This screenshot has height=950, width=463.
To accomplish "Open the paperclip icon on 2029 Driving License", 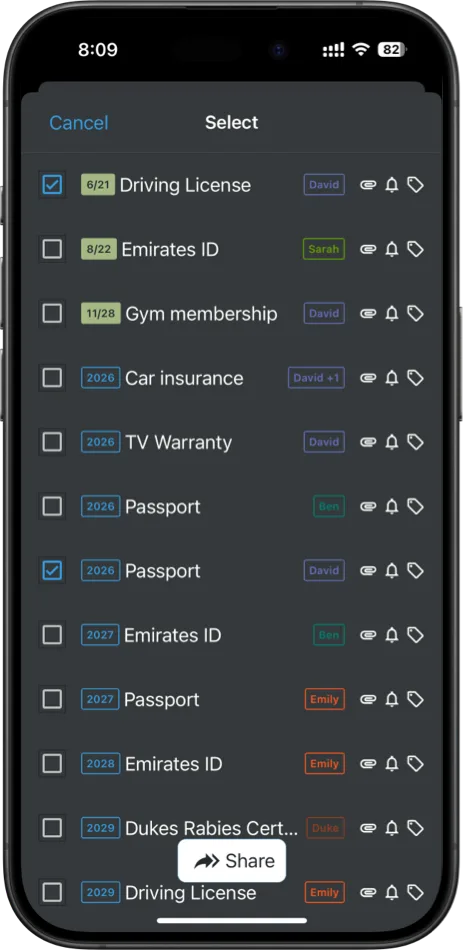I will [368, 892].
